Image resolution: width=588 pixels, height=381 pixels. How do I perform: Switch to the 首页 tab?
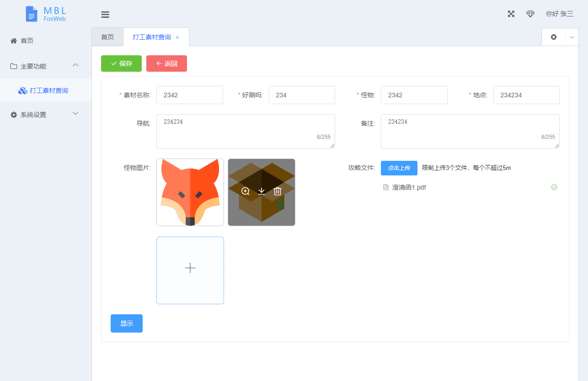pos(107,37)
